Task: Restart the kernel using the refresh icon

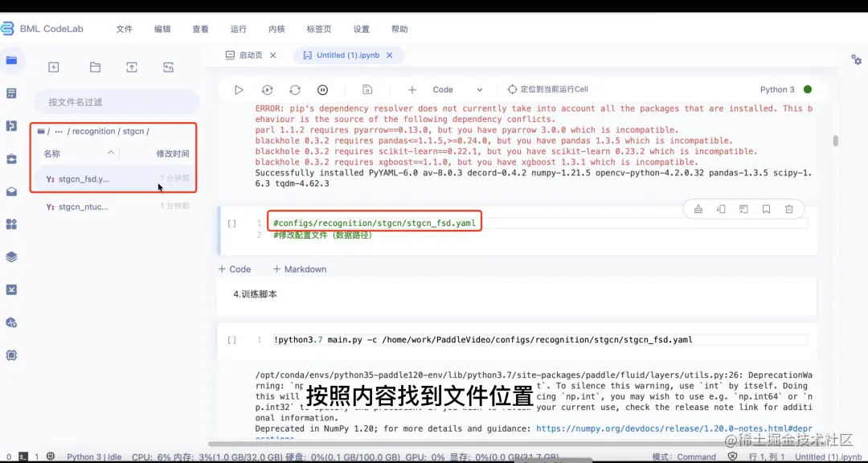Action: [296, 89]
